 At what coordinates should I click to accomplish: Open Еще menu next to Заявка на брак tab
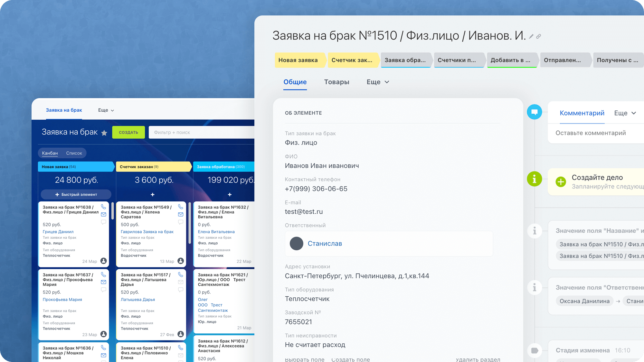[106, 110]
